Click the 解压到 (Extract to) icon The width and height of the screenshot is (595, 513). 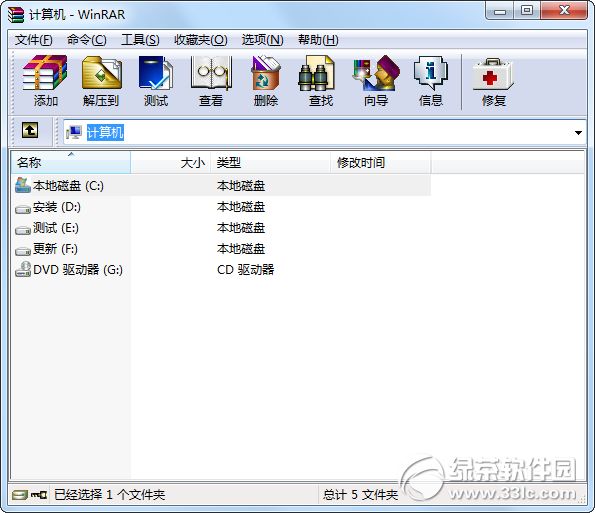pos(101,80)
